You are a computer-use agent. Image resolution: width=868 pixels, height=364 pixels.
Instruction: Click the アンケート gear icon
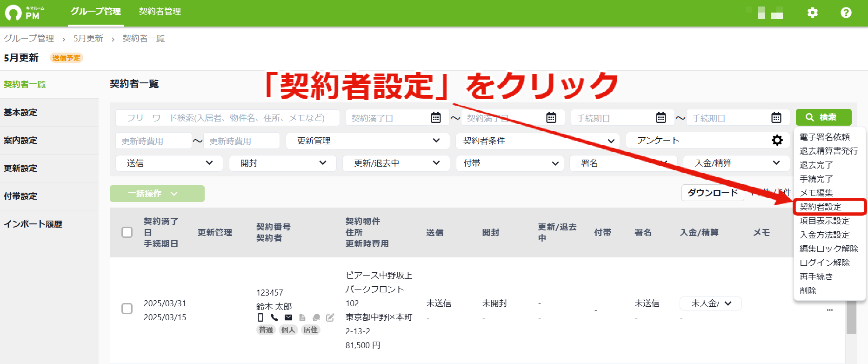pyautogui.click(x=777, y=140)
